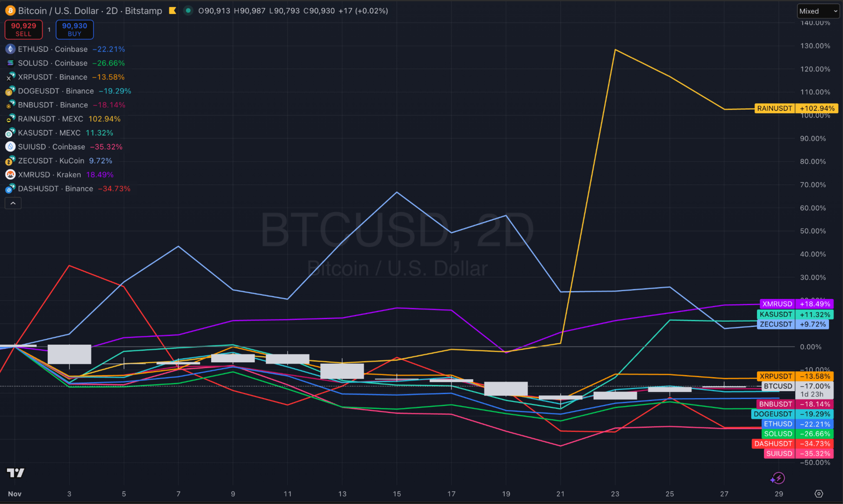Select the RAINUSDT MEXC legend entry

(x=50, y=119)
